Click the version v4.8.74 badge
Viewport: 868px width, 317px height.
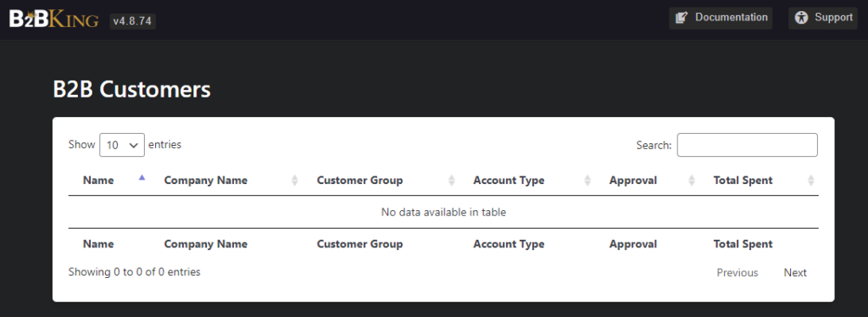132,21
